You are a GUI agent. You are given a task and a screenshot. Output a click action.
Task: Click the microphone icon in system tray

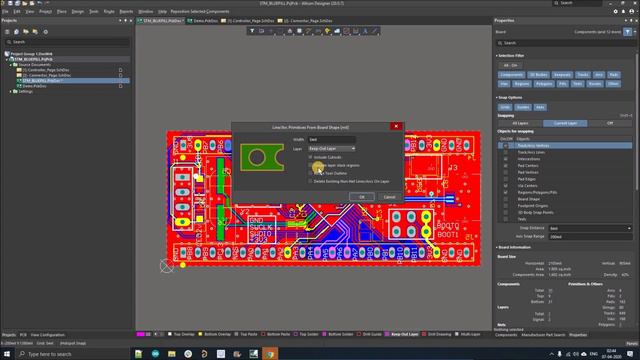pyautogui.click(x=560, y=354)
